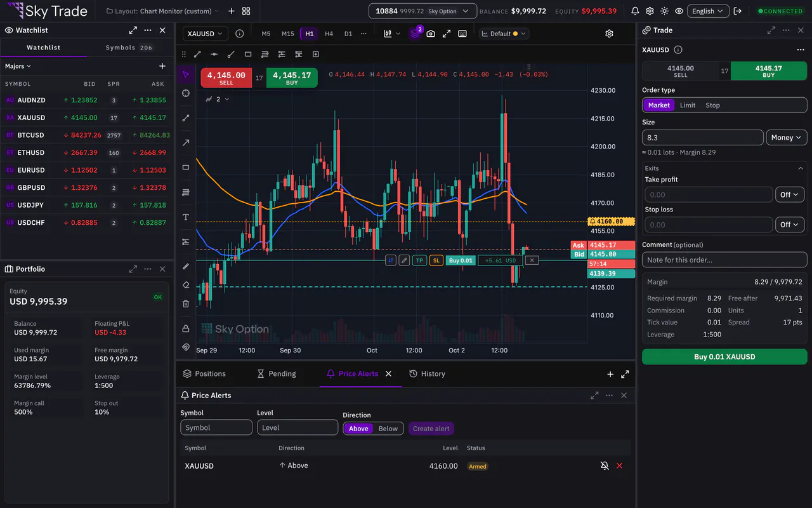812x508 pixels.
Task: Click the Create alert button
Action: (x=431, y=429)
